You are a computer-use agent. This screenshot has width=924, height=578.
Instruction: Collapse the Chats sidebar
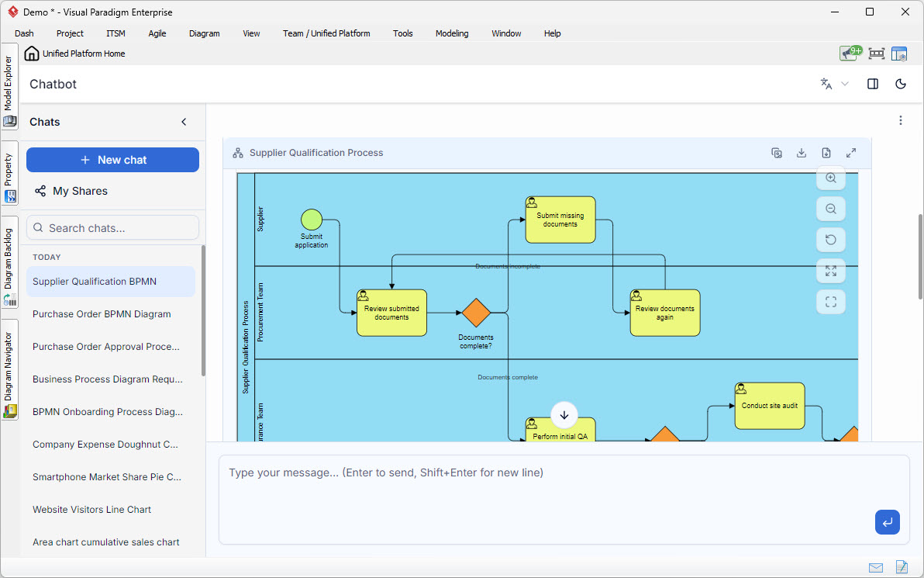184,122
